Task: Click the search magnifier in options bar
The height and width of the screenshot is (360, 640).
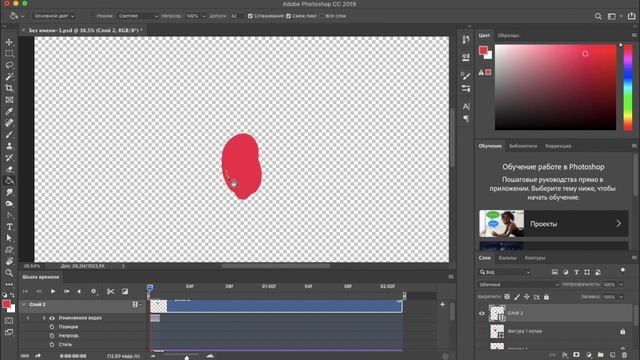Action: pos(598,16)
